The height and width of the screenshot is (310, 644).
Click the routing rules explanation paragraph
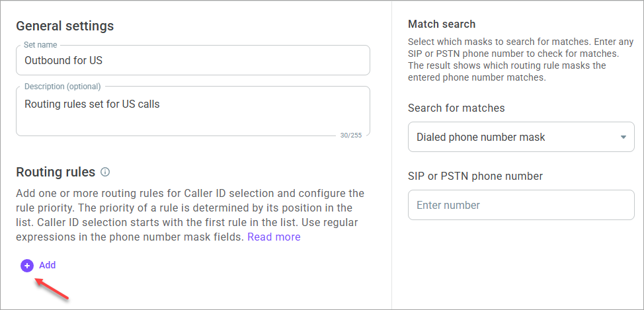pyautogui.click(x=189, y=215)
